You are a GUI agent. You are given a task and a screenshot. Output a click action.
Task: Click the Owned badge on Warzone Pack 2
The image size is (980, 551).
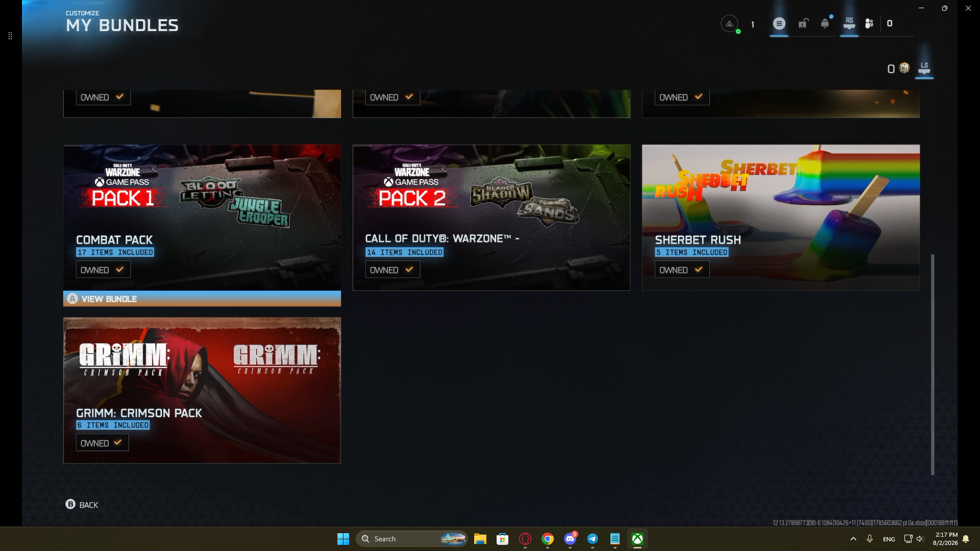click(x=393, y=270)
